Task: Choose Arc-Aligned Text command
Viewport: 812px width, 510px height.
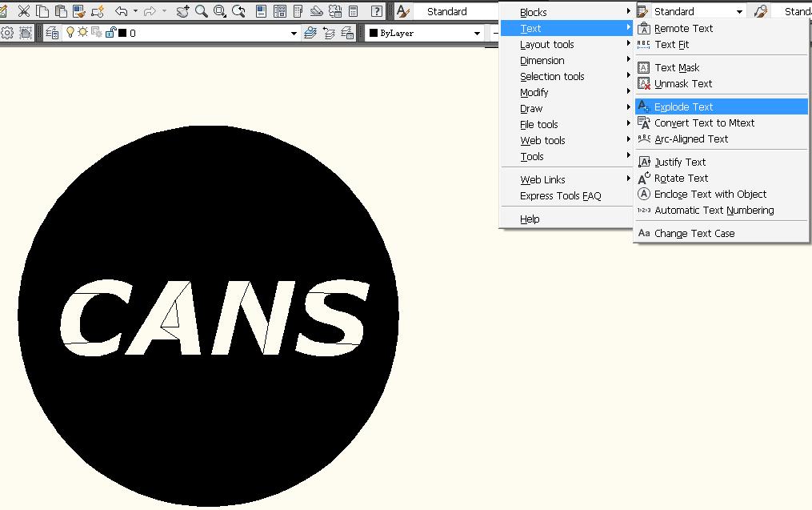Action: pos(722,139)
